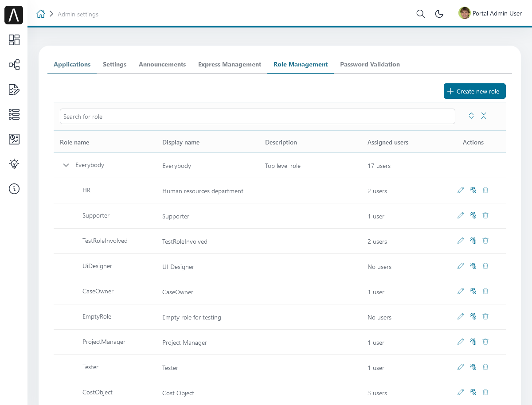532x405 pixels.
Task: Delete the Tester role
Action: click(x=485, y=367)
